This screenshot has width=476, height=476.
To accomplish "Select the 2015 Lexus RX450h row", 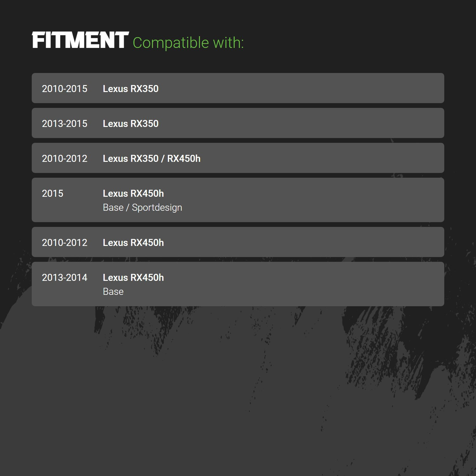I will (x=238, y=200).
